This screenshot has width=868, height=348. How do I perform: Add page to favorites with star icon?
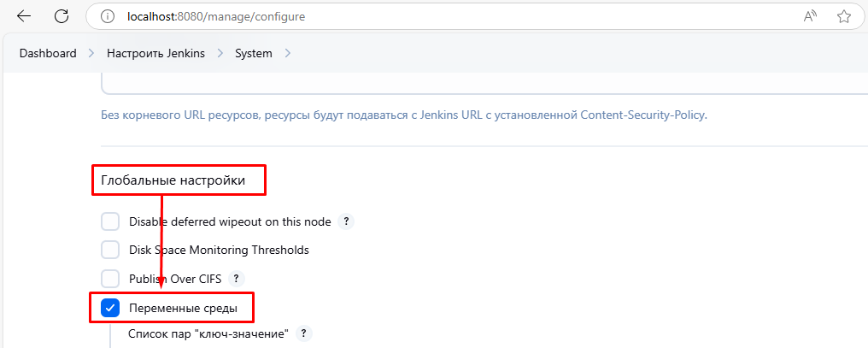pyautogui.click(x=844, y=16)
